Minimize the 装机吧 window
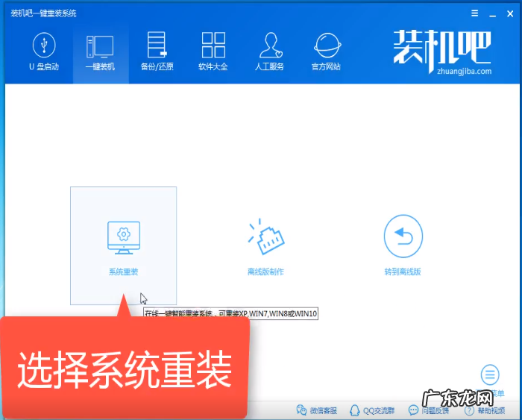 [x=493, y=14]
